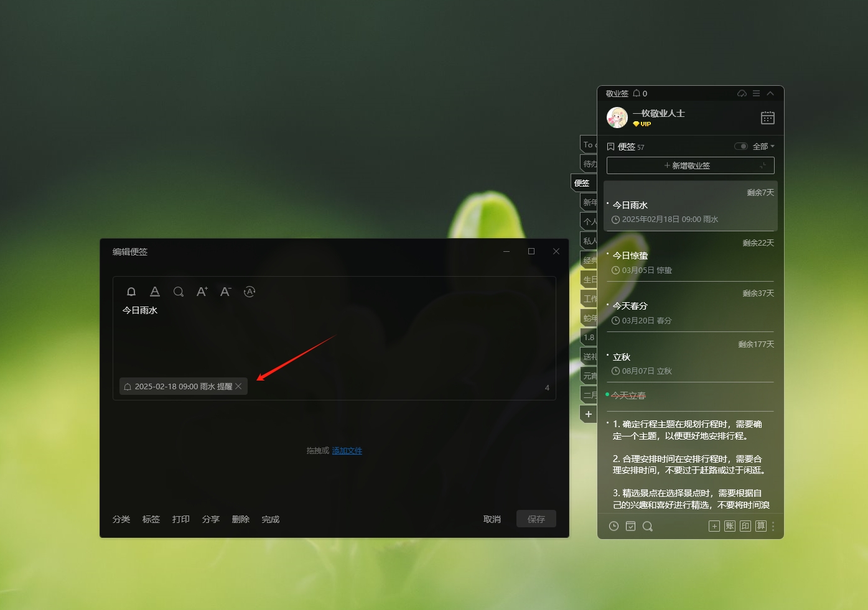Click the notification bell in 敬业签 header
The width and height of the screenshot is (868, 610).
tap(637, 93)
